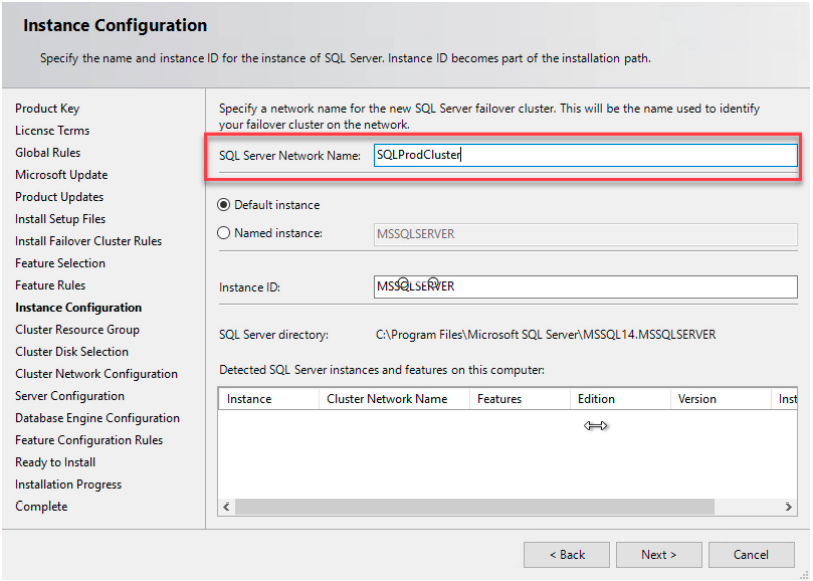Screen dimensions: 813x581
Task: Go to Ready to Install step
Action: (55, 462)
